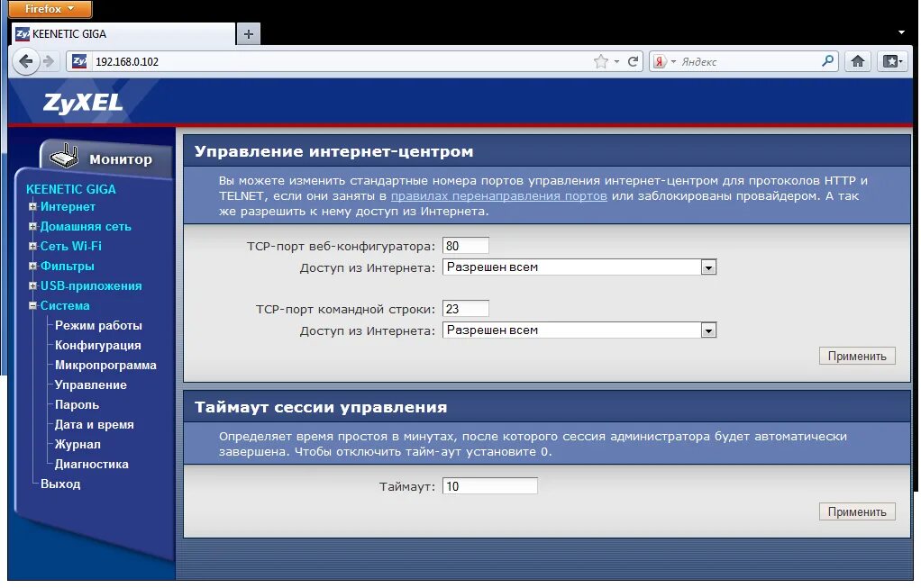Click Выход to log out
Screen dimensions: 921x588
pyautogui.click(x=60, y=484)
